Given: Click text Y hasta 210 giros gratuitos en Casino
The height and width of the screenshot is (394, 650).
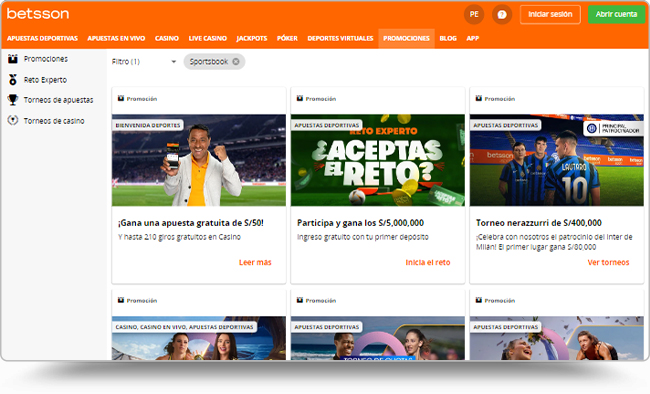Looking at the screenshot, I should tap(179, 237).
